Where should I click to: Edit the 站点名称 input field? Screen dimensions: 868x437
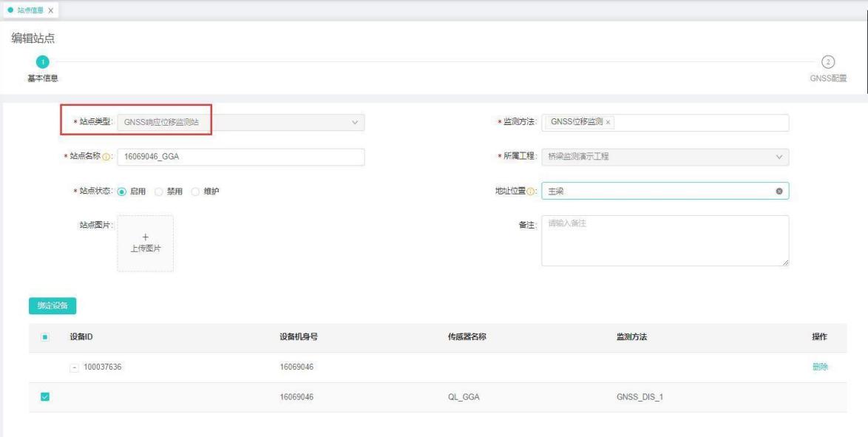pyautogui.click(x=240, y=157)
